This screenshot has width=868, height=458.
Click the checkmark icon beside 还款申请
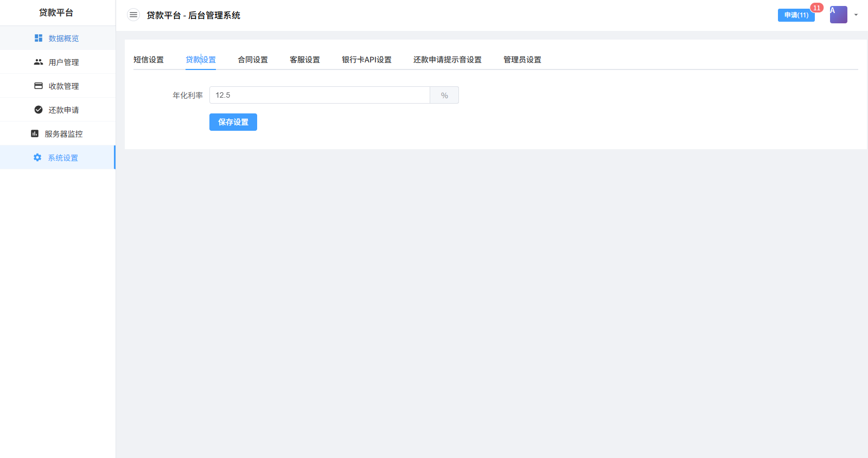pyautogui.click(x=39, y=110)
